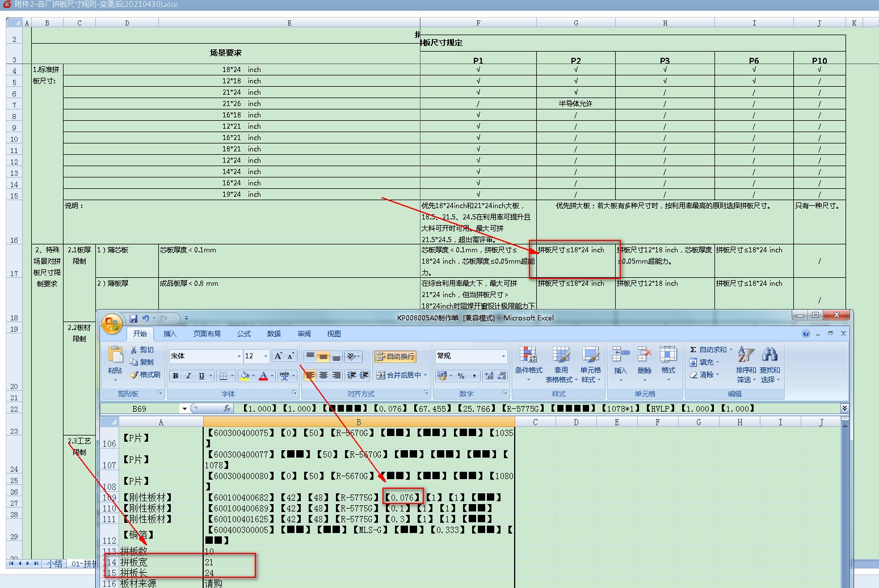
Task: Switch to the 页面布局 ribbon tab
Action: (x=207, y=333)
